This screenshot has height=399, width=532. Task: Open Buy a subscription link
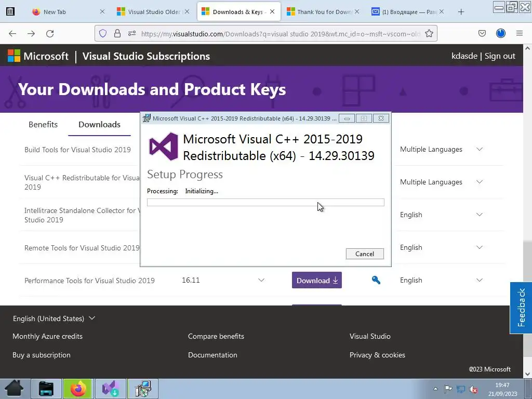click(x=42, y=355)
